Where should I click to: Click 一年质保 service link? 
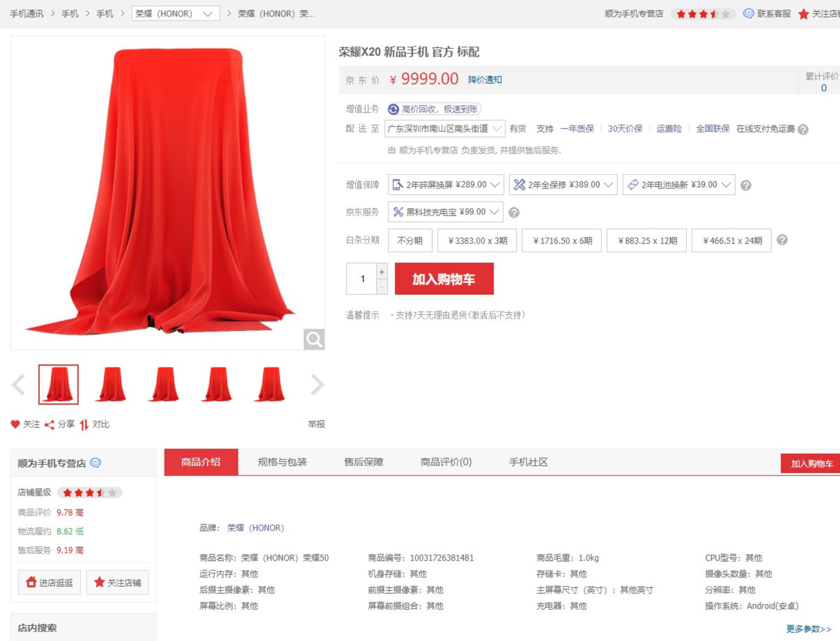577,129
